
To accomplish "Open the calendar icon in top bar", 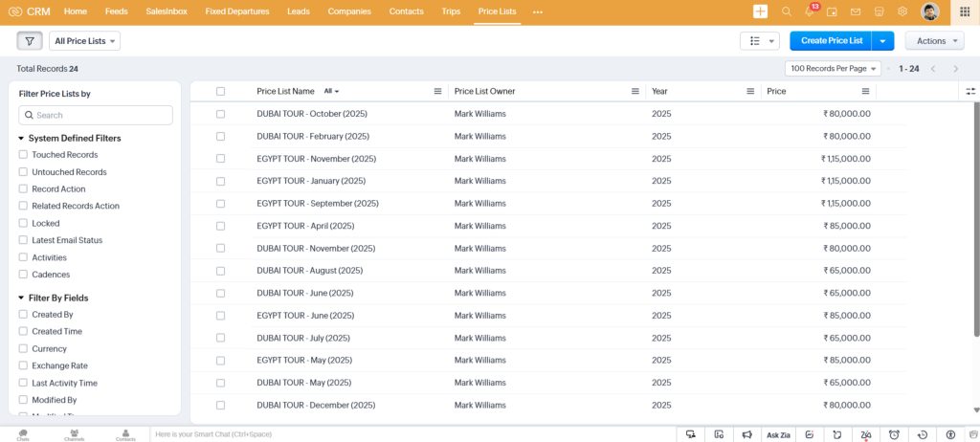I will coord(832,11).
